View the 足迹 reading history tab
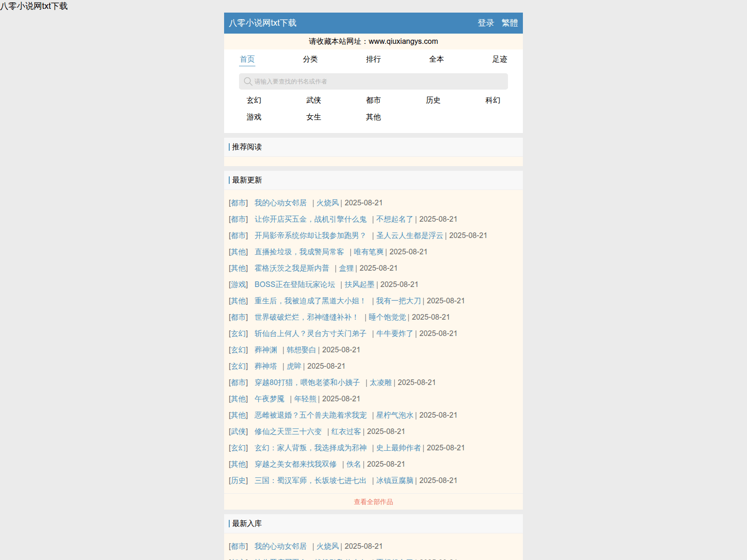 (499, 59)
